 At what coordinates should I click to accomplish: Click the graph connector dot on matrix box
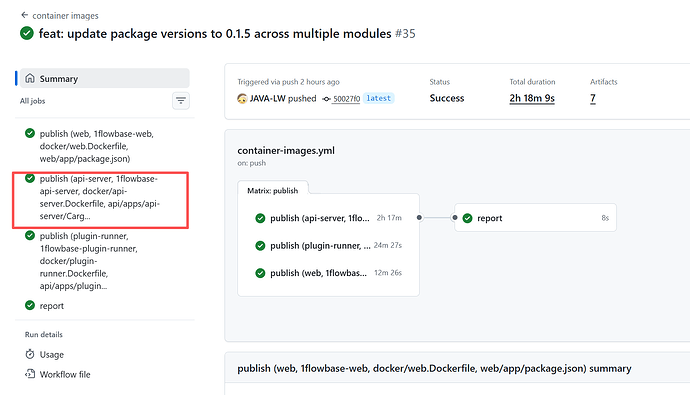[419, 217]
